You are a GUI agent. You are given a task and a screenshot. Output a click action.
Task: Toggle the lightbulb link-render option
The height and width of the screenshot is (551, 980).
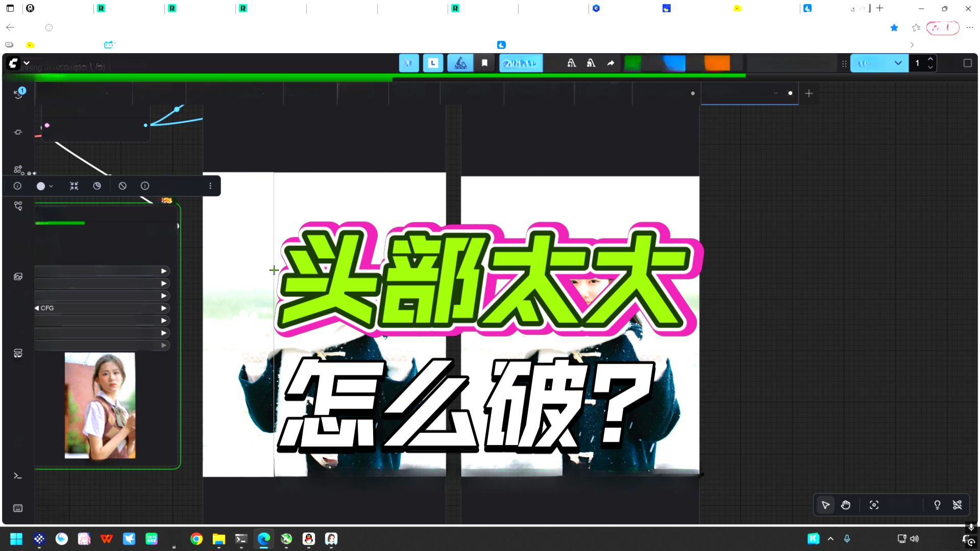click(x=937, y=505)
